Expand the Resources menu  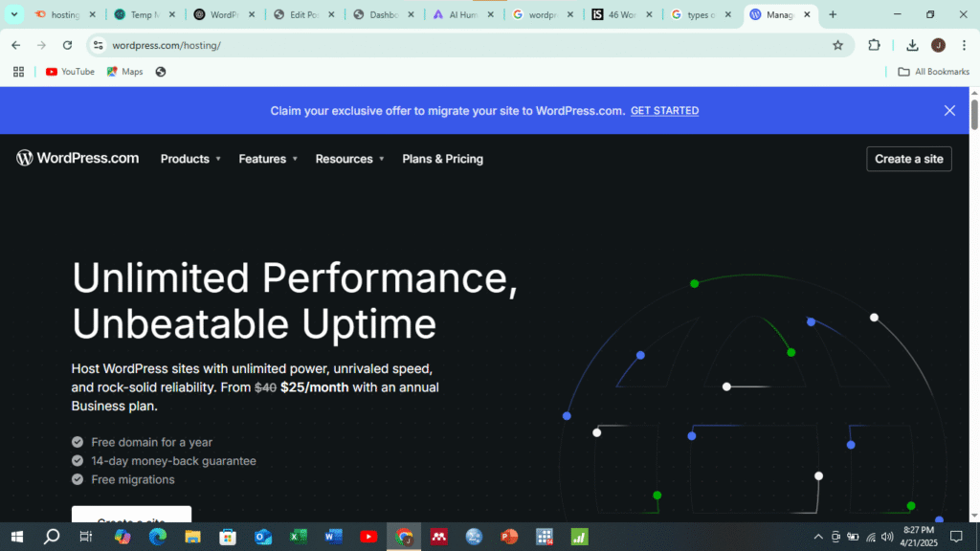pos(349,159)
